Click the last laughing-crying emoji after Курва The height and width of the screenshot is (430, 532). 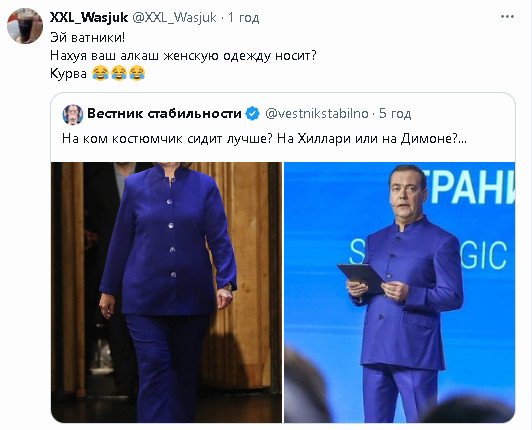pos(137,73)
